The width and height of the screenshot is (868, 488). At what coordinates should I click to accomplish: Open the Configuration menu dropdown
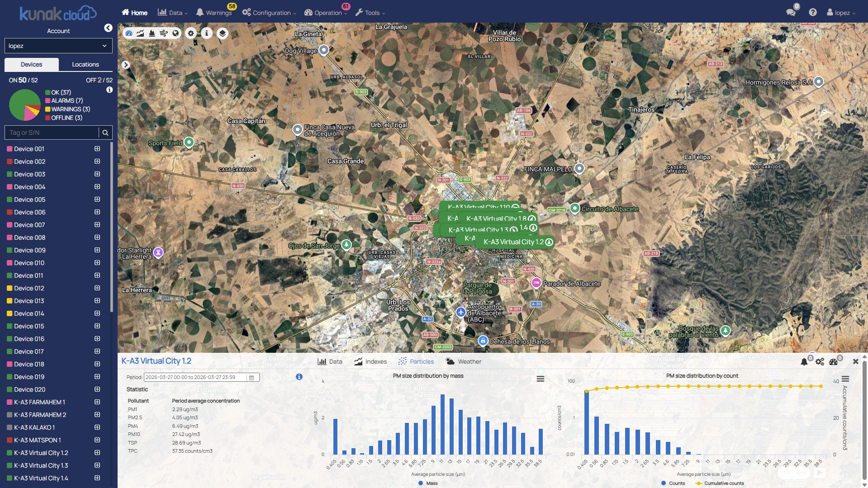(x=269, y=13)
